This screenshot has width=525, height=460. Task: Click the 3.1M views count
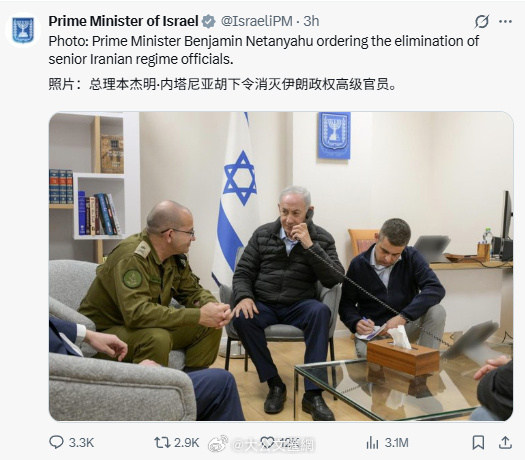pyautogui.click(x=396, y=443)
